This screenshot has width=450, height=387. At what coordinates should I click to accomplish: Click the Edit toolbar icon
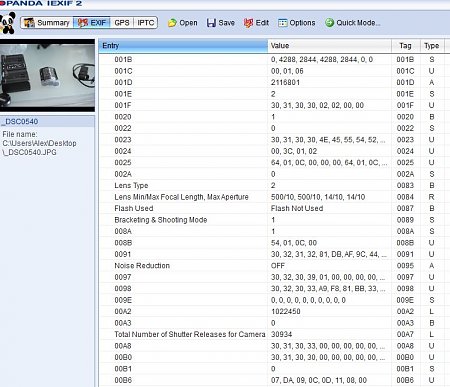tap(248, 23)
